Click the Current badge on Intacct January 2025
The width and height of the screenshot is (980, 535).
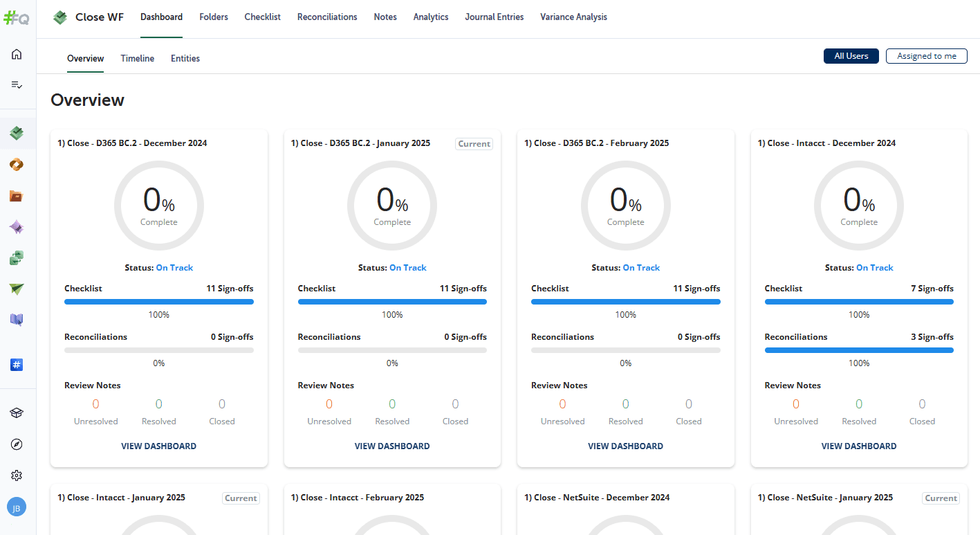[241, 498]
